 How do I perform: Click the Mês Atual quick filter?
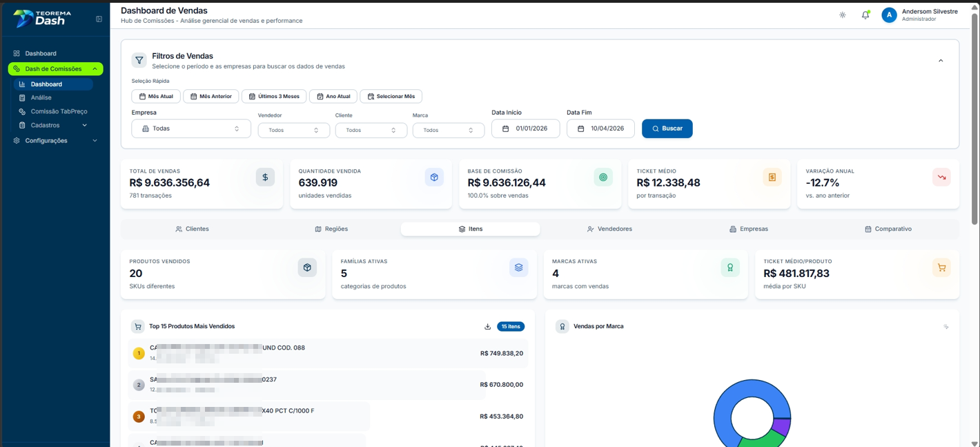point(156,96)
